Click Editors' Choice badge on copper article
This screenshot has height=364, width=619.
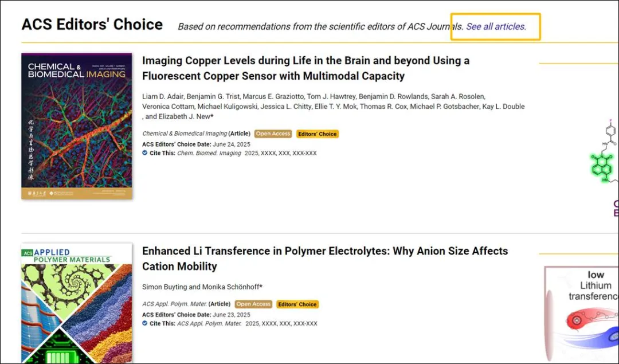(318, 134)
